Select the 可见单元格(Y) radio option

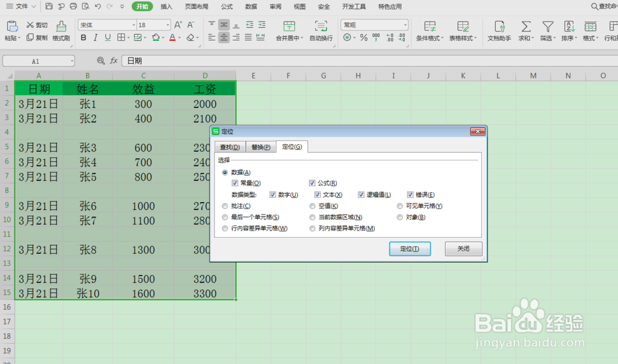(400, 206)
